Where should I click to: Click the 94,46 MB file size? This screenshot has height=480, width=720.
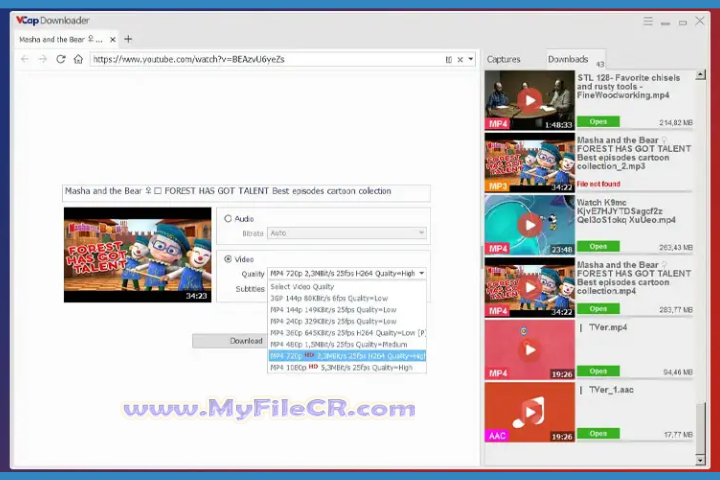click(x=678, y=372)
